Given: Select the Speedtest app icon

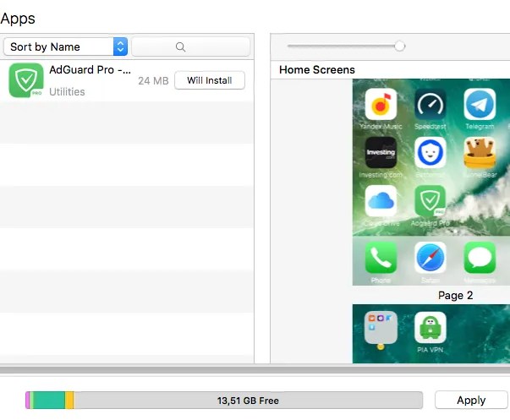Looking at the screenshot, I should [430, 104].
